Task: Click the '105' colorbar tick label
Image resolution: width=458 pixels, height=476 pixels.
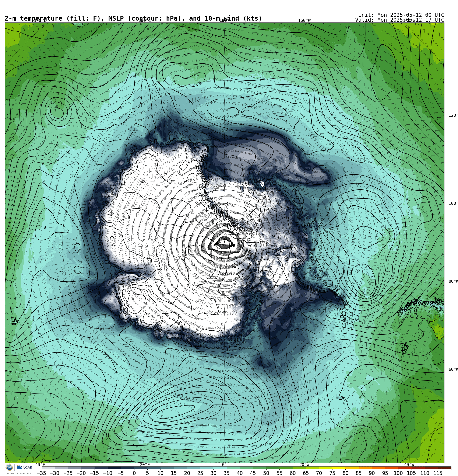Action: click(x=412, y=473)
